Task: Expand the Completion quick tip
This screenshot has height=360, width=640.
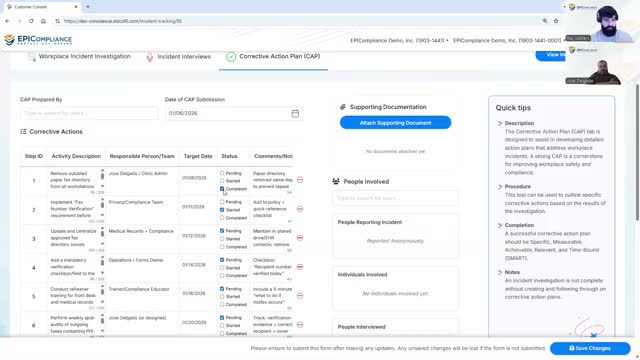Action: click(x=500, y=225)
